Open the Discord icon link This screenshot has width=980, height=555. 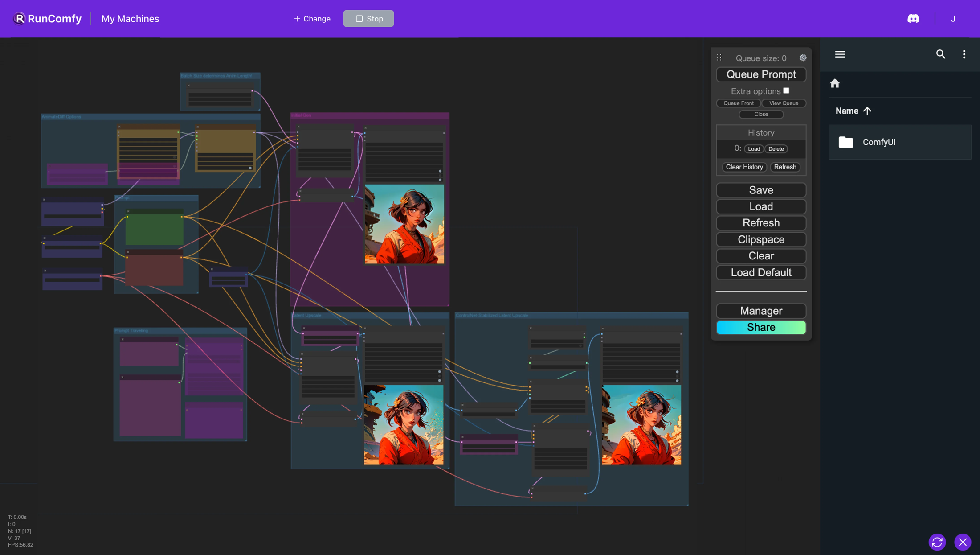coord(913,18)
